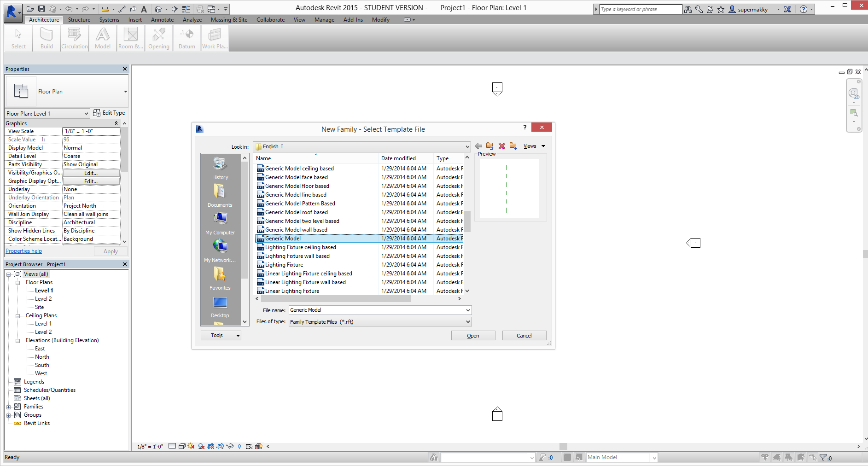
Task: Click the Open button in the dialog
Action: pyautogui.click(x=473, y=336)
